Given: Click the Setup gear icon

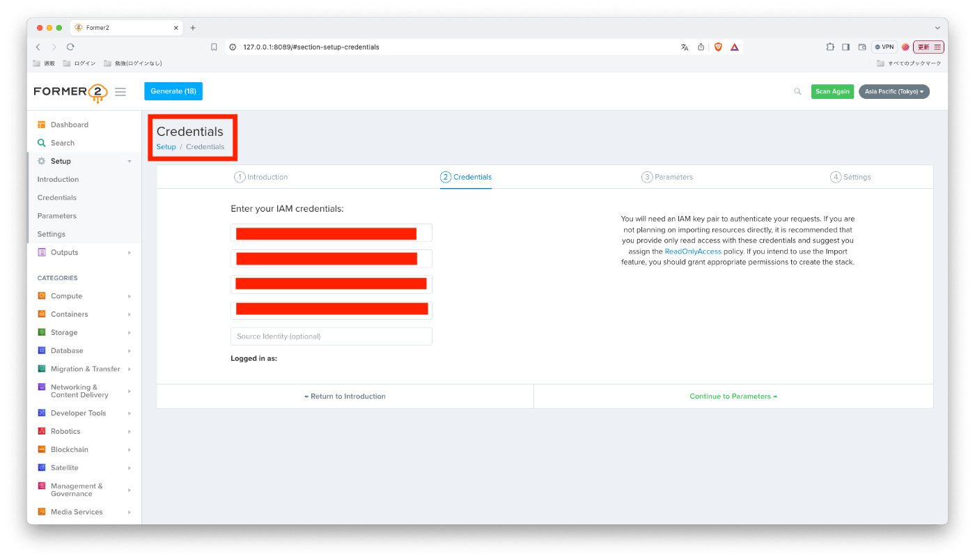Looking at the screenshot, I should [x=42, y=161].
